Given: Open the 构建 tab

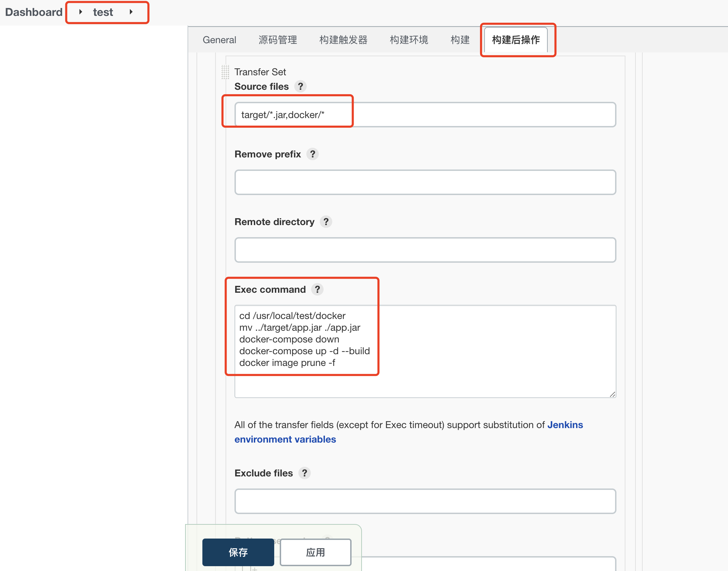Looking at the screenshot, I should pyautogui.click(x=460, y=40).
